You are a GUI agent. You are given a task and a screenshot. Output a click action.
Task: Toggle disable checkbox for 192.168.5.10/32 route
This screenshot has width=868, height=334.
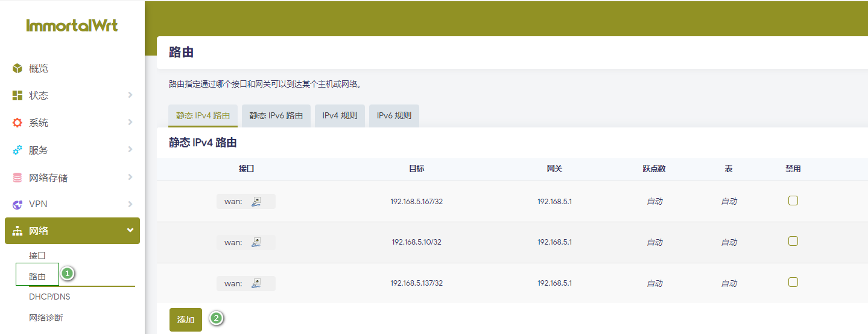coord(793,241)
